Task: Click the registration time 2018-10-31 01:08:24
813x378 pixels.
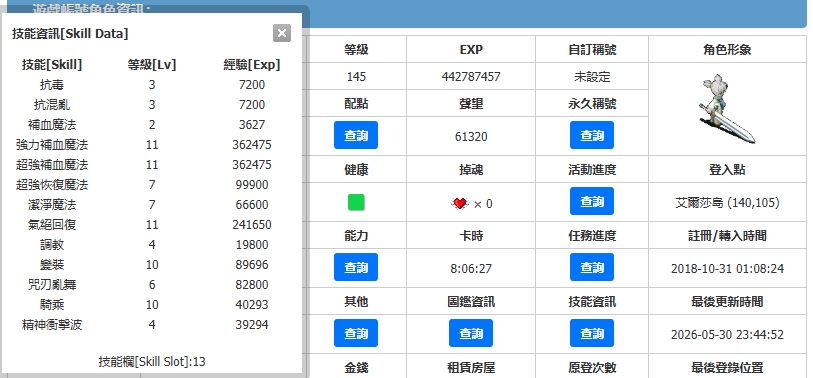Action: tap(727, 269)
